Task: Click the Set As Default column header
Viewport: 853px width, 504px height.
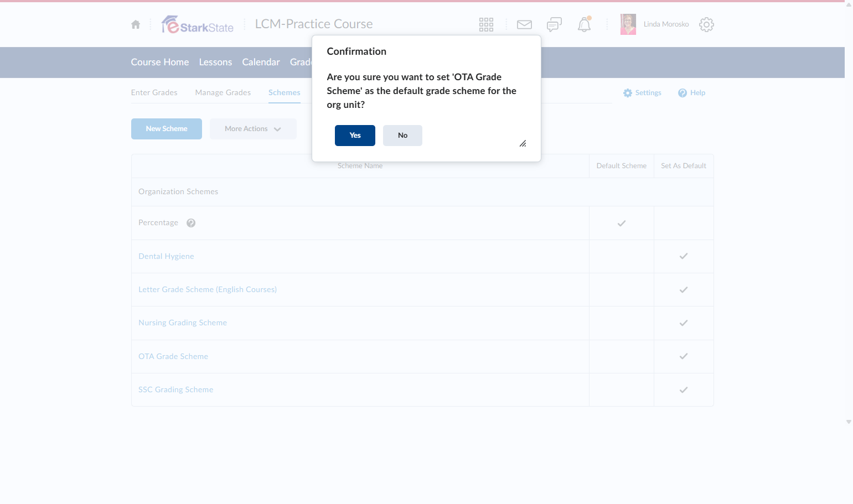Action: click(x=684, y=166)
